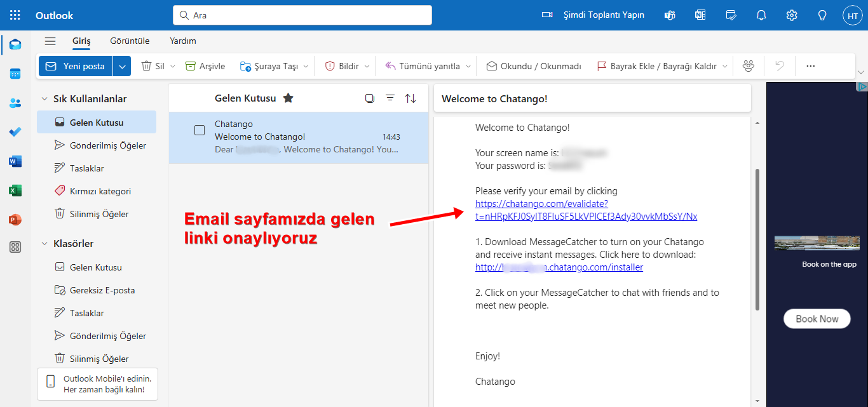Click the AdChoices icon on the ad

pos(862,87)
